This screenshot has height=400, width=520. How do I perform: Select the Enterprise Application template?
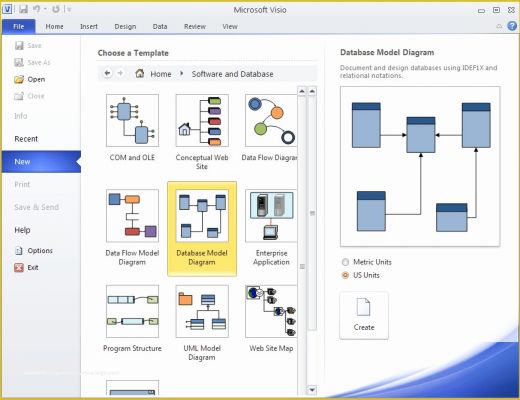(x=271, y=228)
